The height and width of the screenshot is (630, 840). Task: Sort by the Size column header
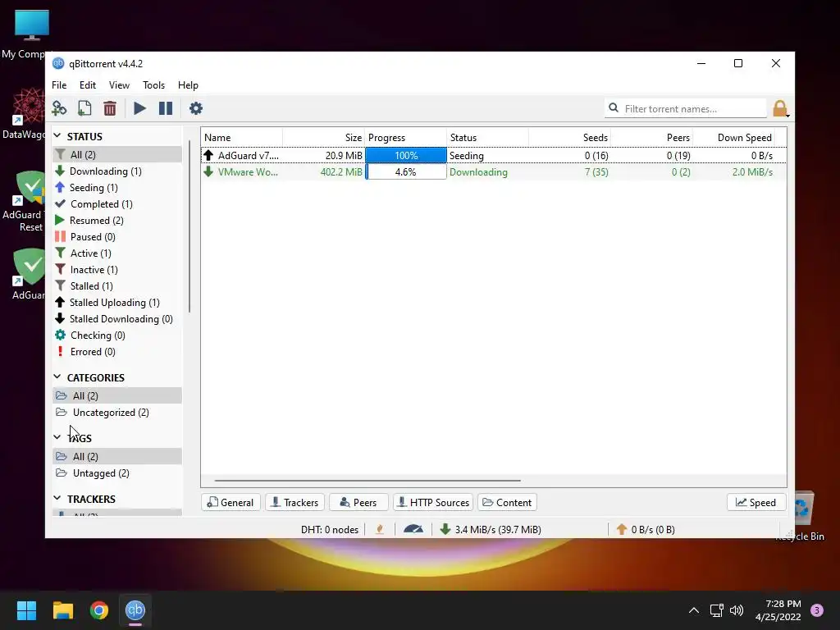(323, 138)
